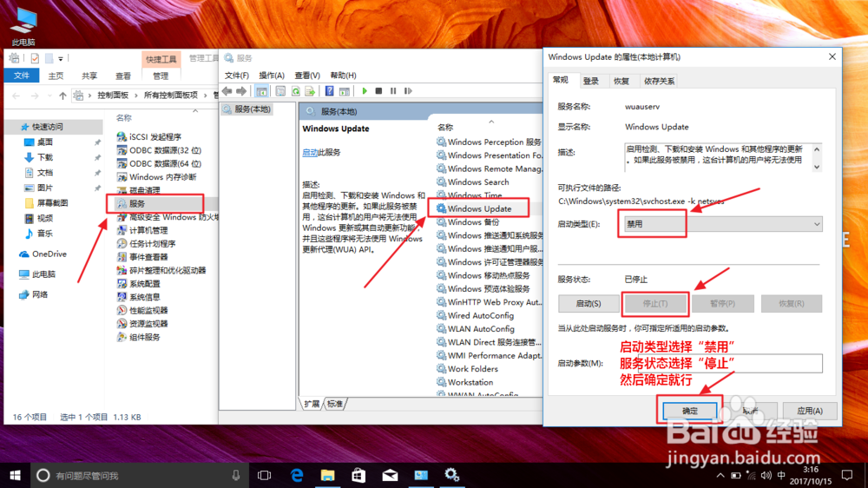Select Work Folders in the services list

tap(472, 369)
